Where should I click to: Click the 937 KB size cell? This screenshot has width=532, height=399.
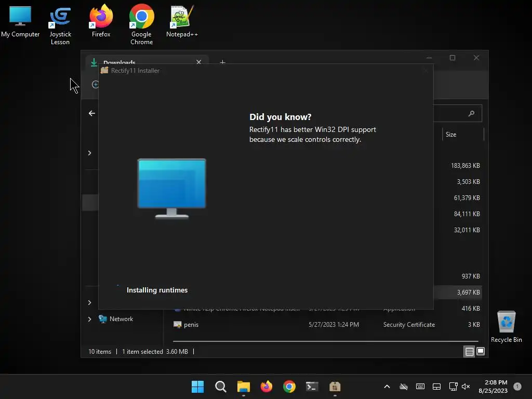[471, 276]
